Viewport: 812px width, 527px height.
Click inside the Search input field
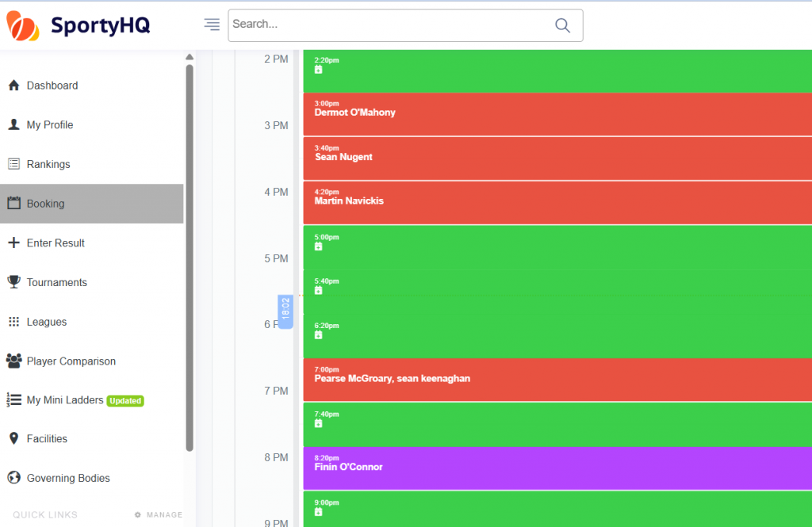click(x=389, y=25)
